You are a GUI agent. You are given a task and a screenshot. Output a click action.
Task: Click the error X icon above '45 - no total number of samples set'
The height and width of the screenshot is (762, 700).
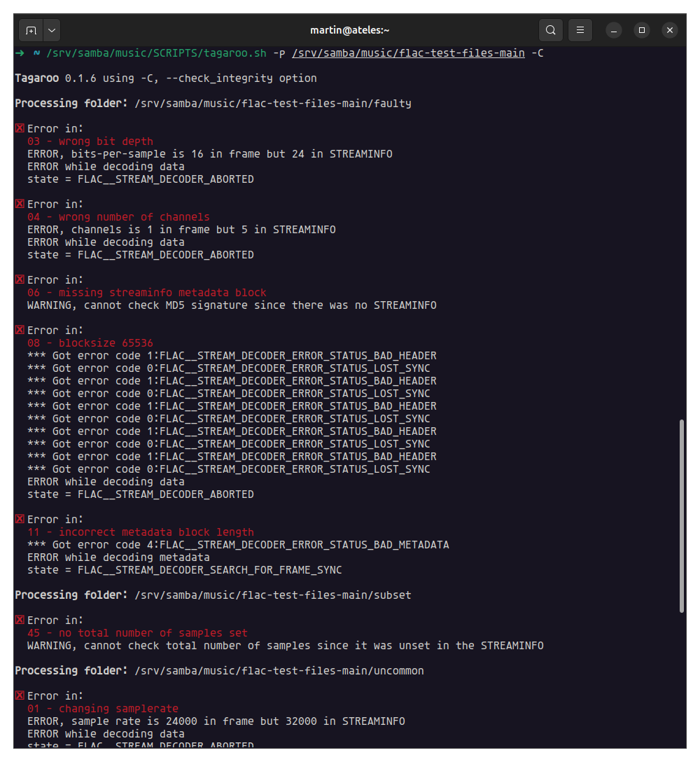20,620
